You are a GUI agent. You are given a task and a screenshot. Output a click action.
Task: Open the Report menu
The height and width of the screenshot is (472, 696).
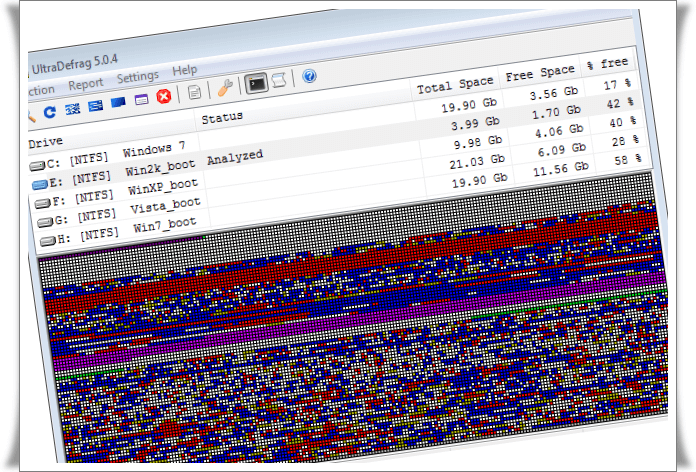[x=86, y=84]
